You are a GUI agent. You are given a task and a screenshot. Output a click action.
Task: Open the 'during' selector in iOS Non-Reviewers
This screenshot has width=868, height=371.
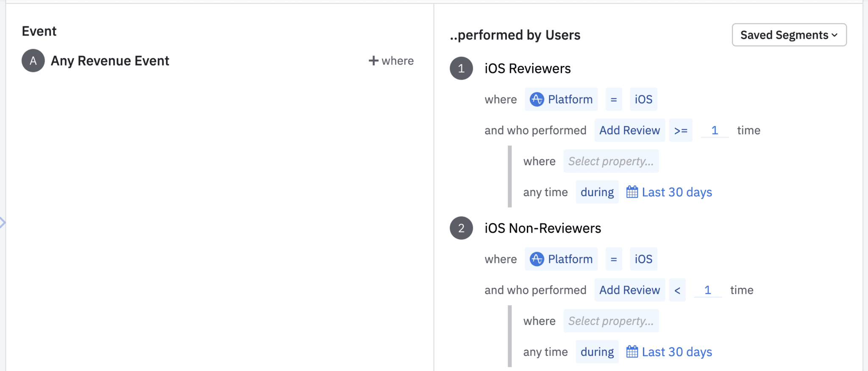click(x=597, y=352)
